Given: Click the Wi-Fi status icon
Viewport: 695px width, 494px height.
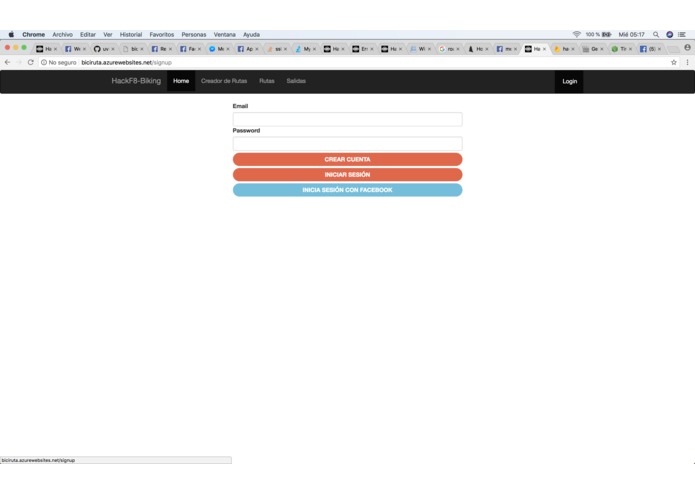Looking at the screenshot, I should click(x=577, y=35).
